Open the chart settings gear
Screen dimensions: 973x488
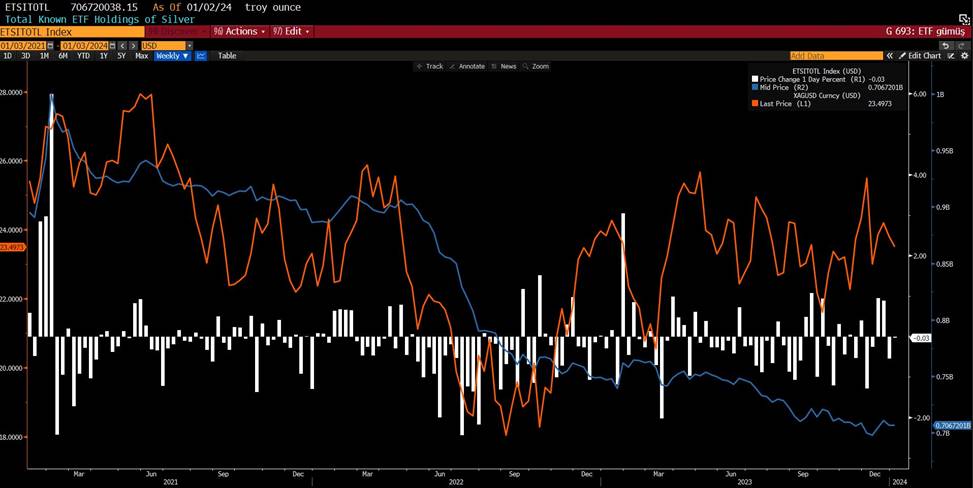coord(964,56)
